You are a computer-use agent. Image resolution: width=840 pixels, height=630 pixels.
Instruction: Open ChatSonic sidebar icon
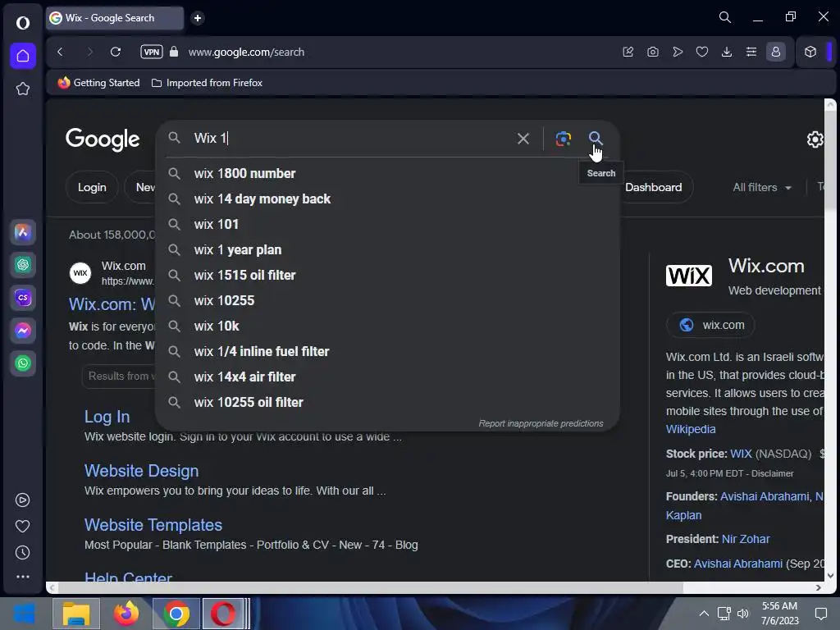(x=22, y=298)
